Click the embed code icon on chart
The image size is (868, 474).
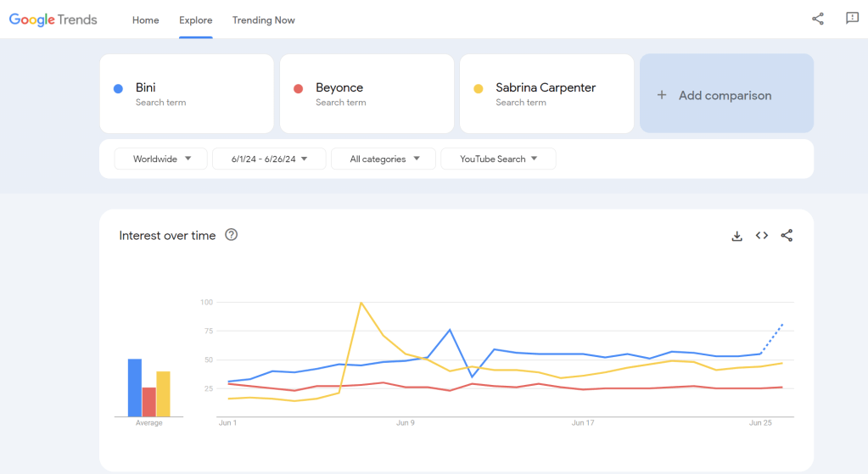(762, 236)
